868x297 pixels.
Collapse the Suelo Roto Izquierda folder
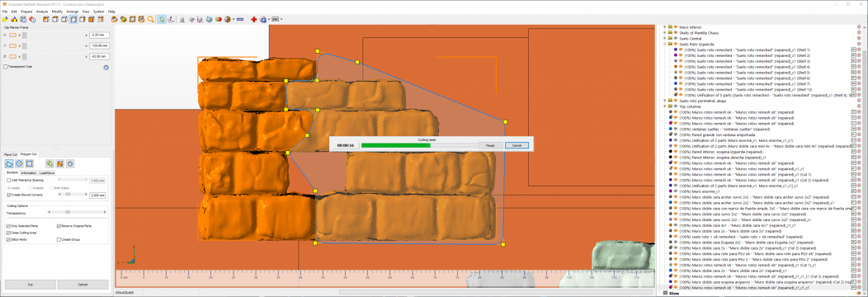point(664,44)
